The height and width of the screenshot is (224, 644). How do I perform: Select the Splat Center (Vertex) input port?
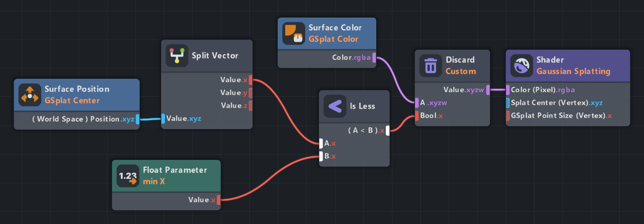tap(508, 103)
